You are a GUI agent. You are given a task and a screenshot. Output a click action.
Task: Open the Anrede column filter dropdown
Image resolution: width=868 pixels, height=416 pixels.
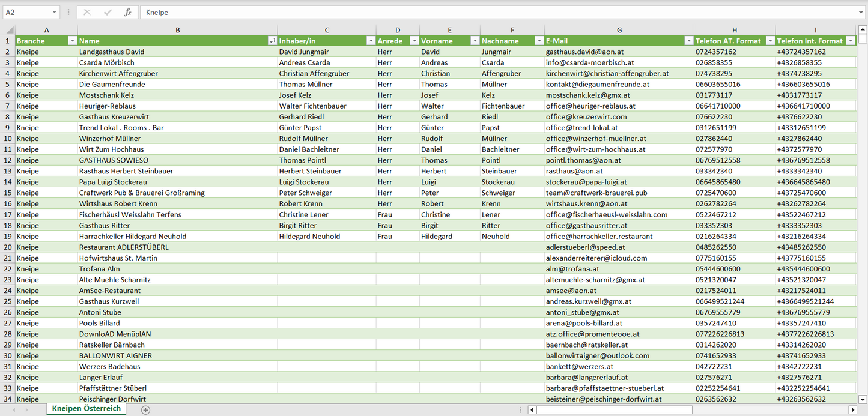click(x=414, y=41)
